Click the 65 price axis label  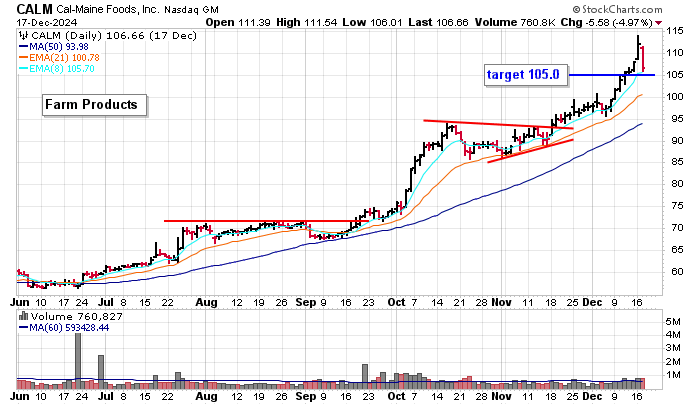(677, 249)
